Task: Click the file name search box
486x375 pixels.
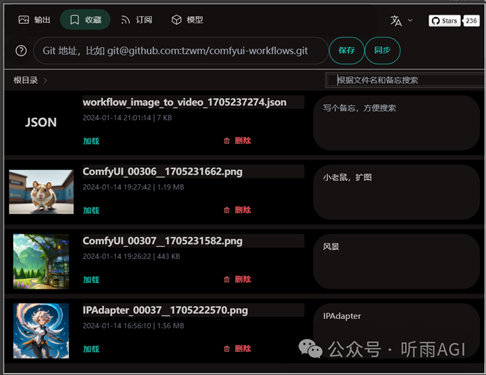Action: pos(405,80)
